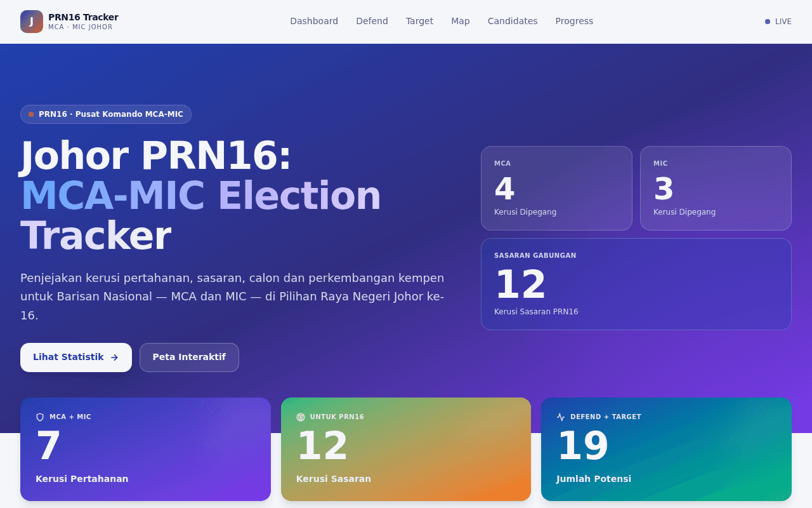The height and width of the screenshot is (508, 812).
Task: Click the arrow icon in Lihat Statistik button
Action: tap(114, 358)
